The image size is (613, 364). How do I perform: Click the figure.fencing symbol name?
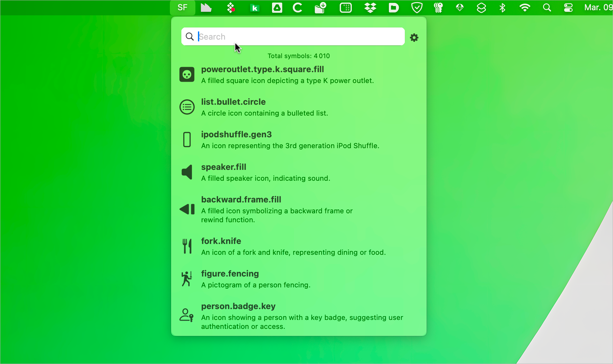tap(230, 274)
